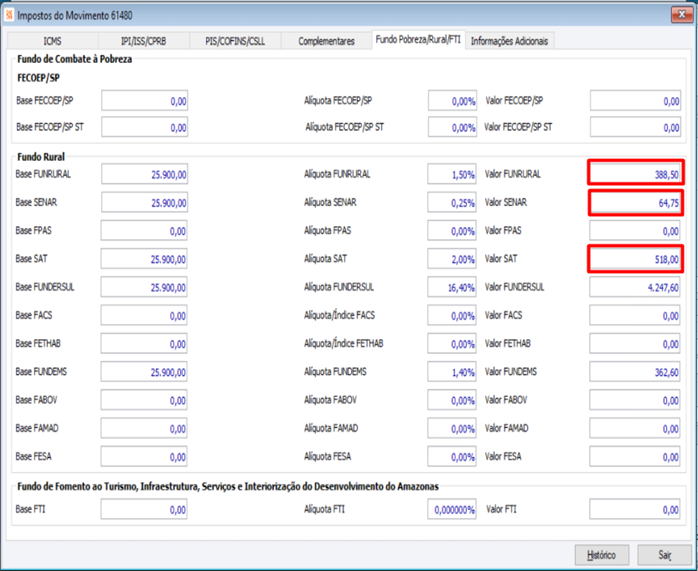Select the Valor FUNDERSUL field showing 4.247,60
Screen dimensions: 698x571
point(635,287)
